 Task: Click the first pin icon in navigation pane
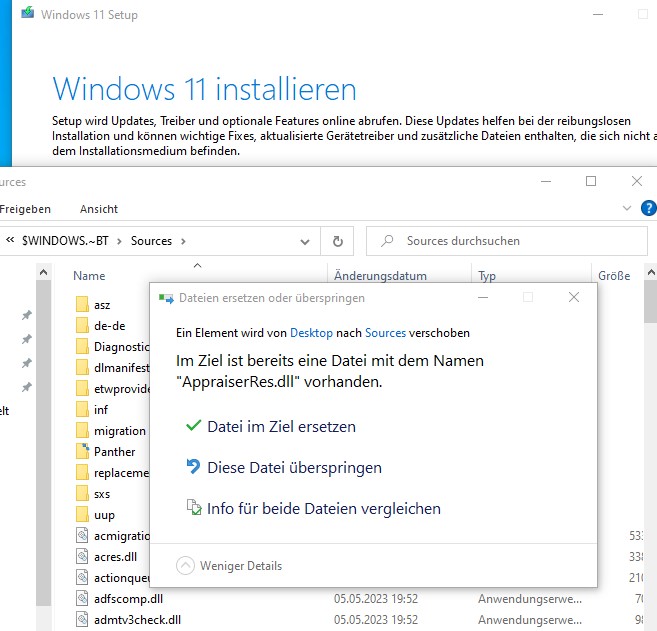(26, 315)
